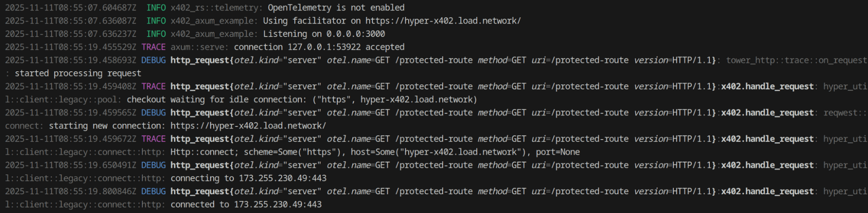Click the 'started processing request' text
868x213 pixels.
pyautogui.click(x=78, y=73)
